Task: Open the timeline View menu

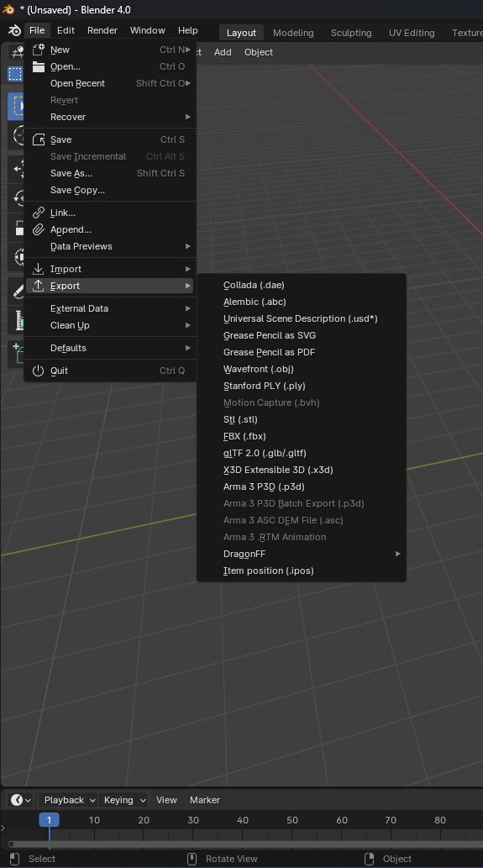Action: [166, 800]
